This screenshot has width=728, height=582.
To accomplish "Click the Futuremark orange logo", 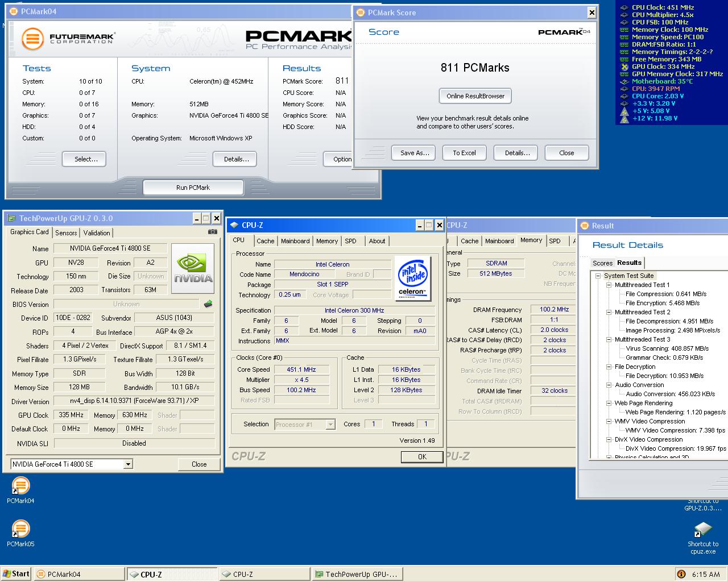I will tap(32, 39).
